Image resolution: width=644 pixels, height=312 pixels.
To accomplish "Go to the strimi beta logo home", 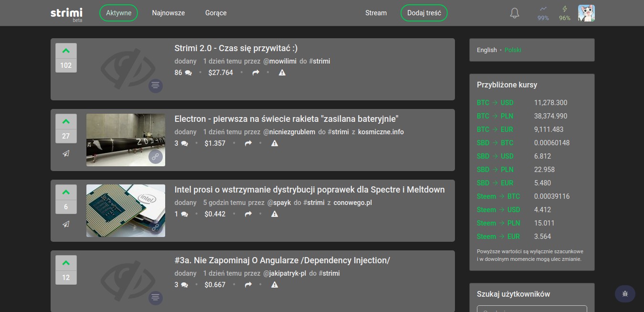I will [x=66, y=14].
